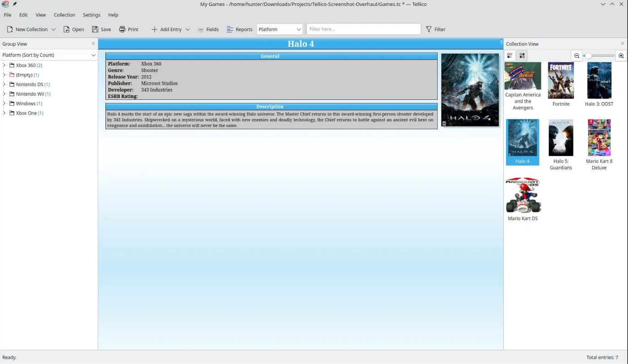
Task: Switch Collection View to list mode
Action: 510,55
